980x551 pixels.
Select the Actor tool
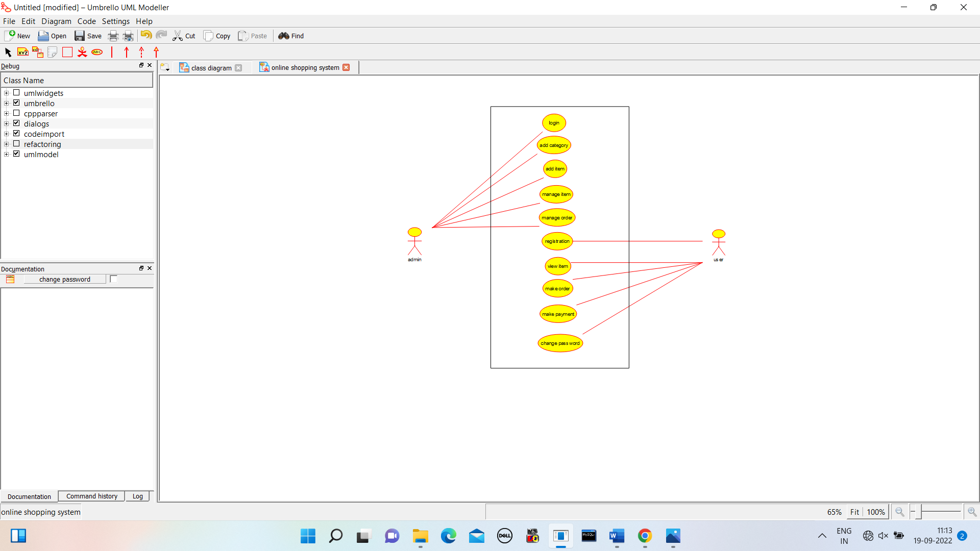point(82,52)
